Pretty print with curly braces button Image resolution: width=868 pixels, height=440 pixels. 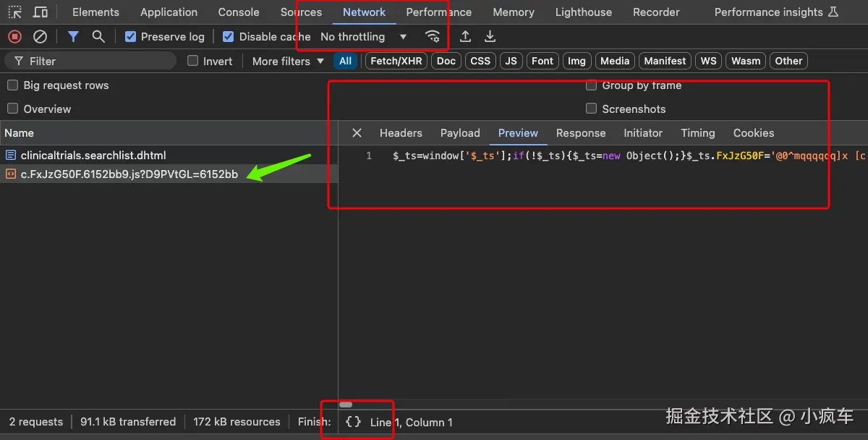[353, 422]
